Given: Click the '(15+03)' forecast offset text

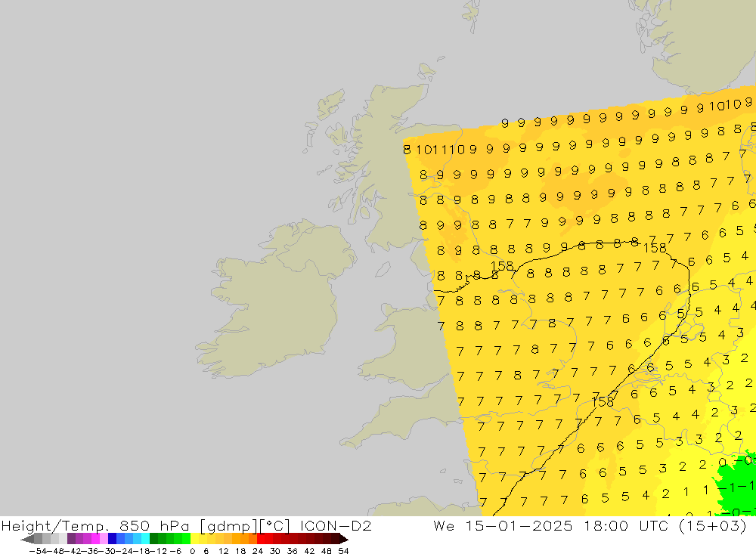Looking at the screenshot, I should pos(712,525).
